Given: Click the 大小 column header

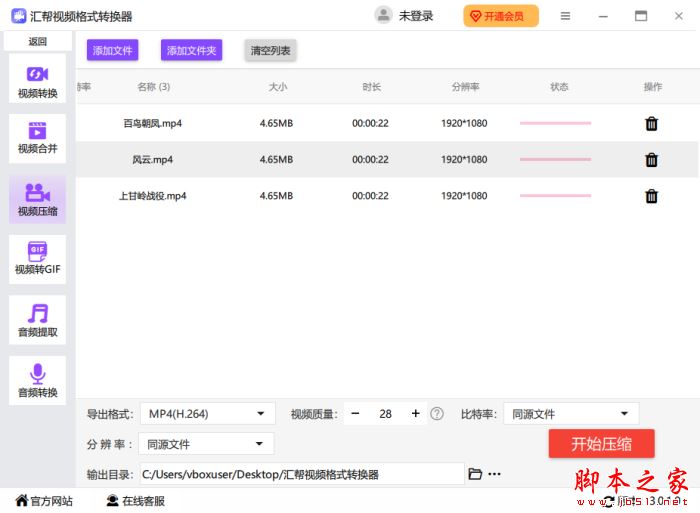Looking at the screenshot, I should 278,87.
